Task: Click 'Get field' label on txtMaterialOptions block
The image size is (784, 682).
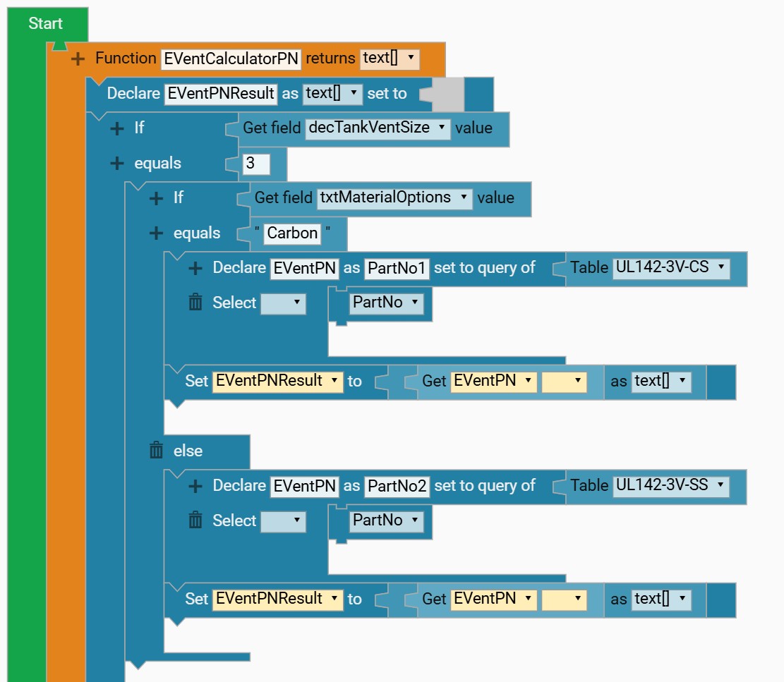Action: 283,198
